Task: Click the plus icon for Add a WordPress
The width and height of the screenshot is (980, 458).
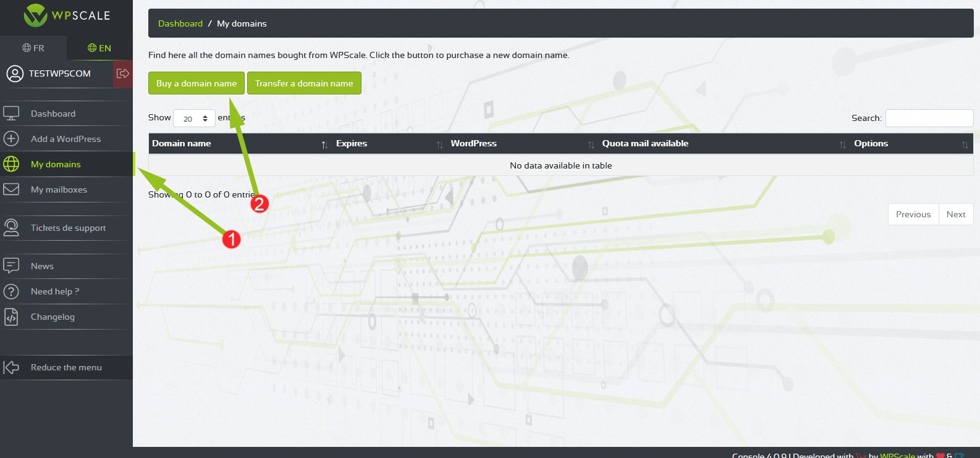Action: 11,139
